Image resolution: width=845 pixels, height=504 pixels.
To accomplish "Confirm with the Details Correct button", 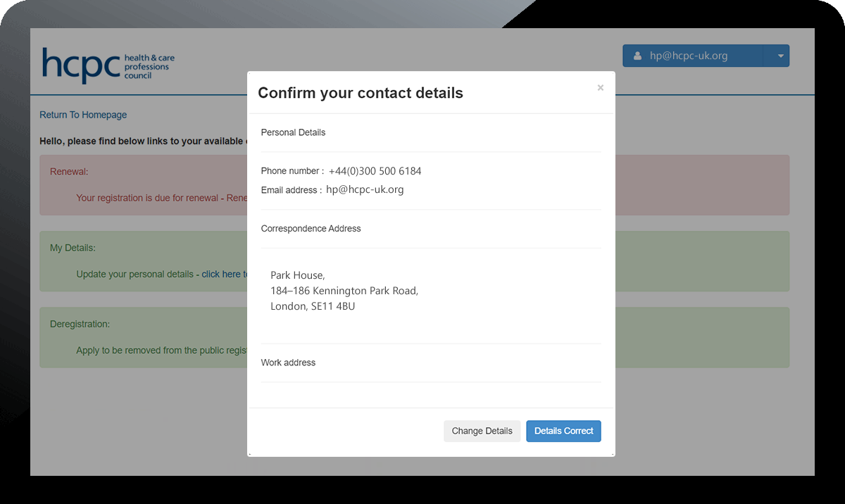I will point(563,431).
